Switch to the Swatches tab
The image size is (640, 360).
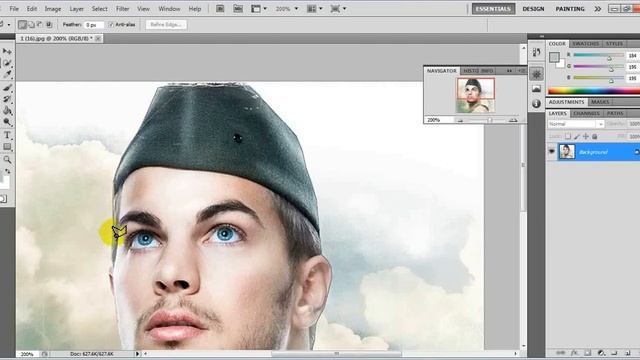(585, 44)
